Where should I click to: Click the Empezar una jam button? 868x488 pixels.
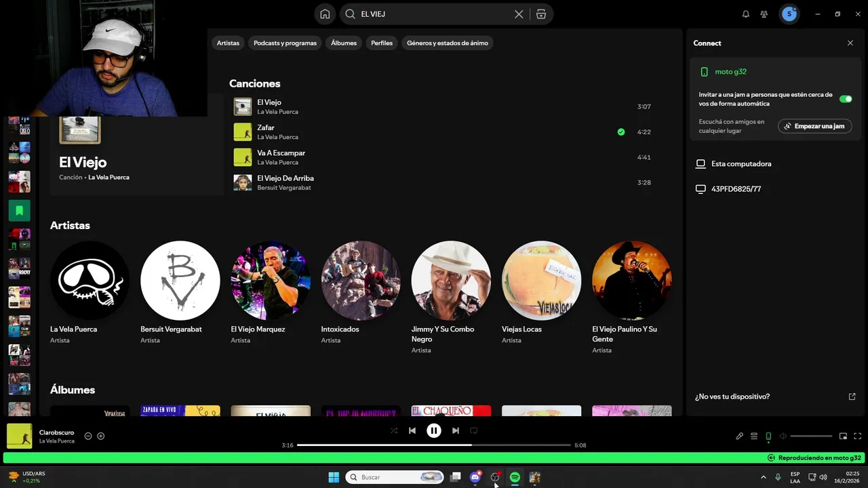(x=814, y=126)
